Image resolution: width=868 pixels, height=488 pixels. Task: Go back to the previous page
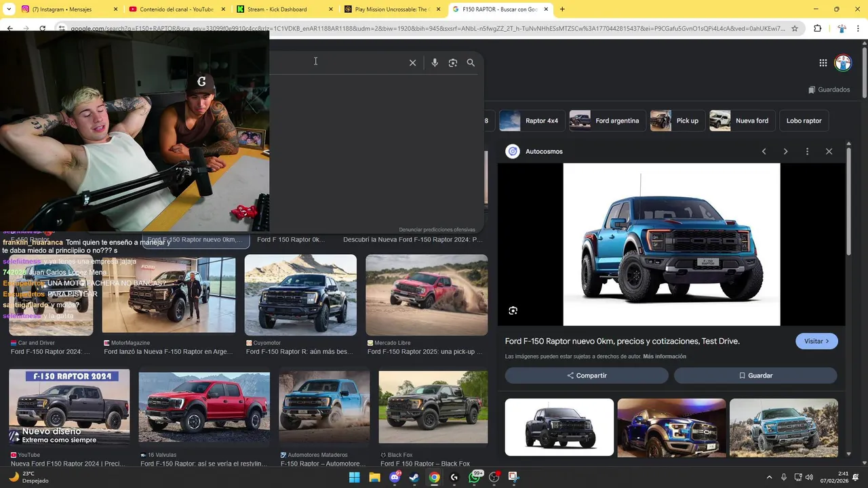(9, 28)
